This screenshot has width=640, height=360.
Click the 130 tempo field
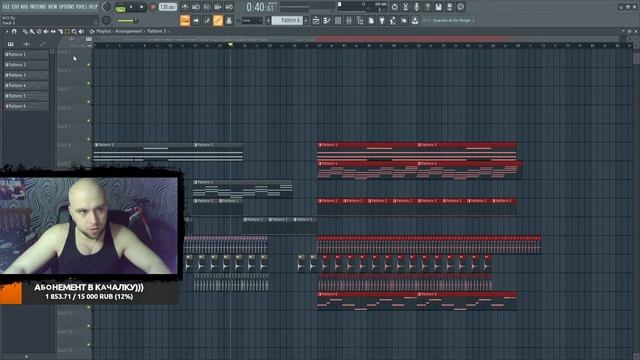tap(167, 7)
